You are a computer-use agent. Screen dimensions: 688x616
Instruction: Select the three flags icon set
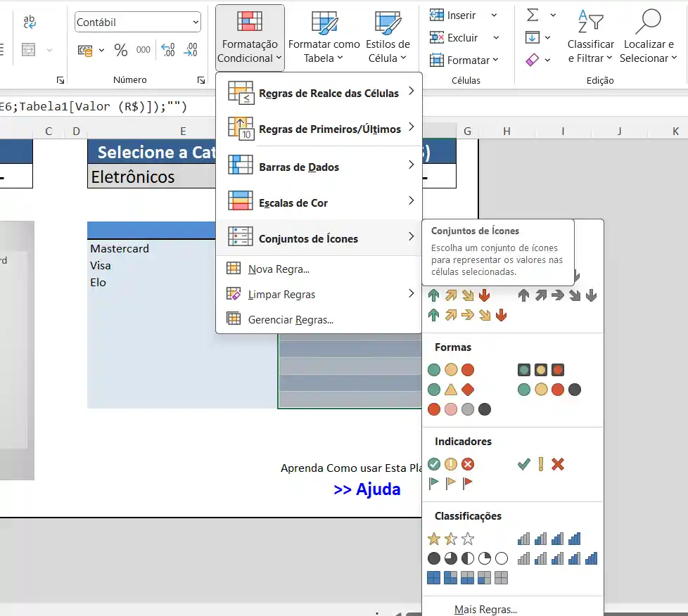(450, 483)
